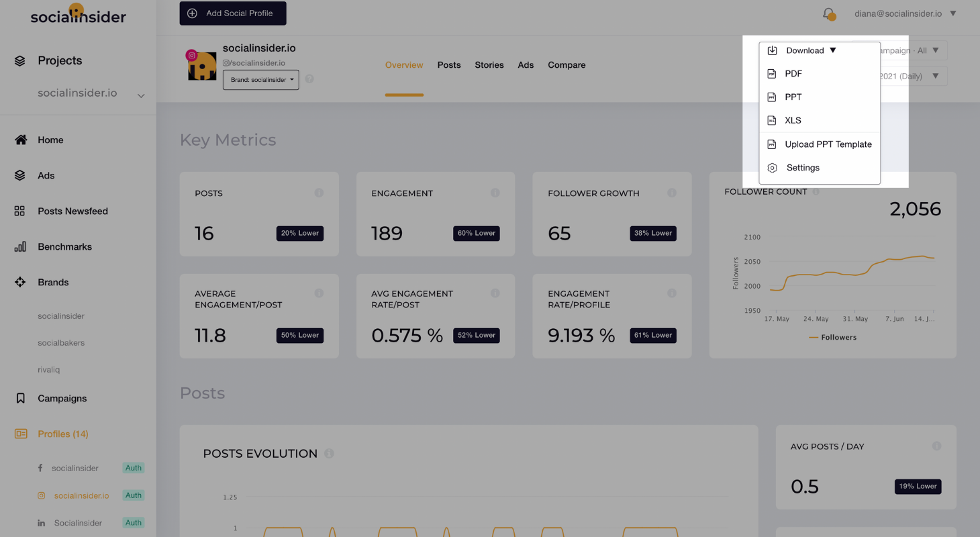The height and width of the screenshot is (537, 980).
Task: Click the plus icon in Add Social Profile
Action: 192,13
